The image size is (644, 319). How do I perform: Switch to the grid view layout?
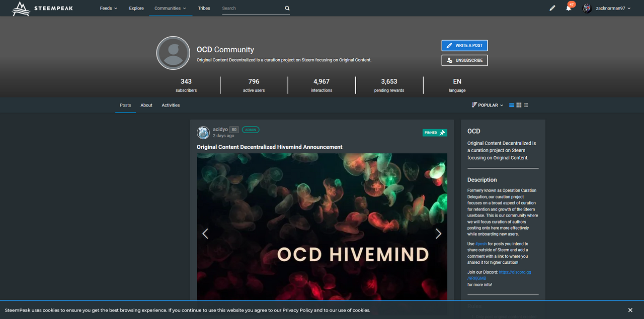(x=519, y=105)
